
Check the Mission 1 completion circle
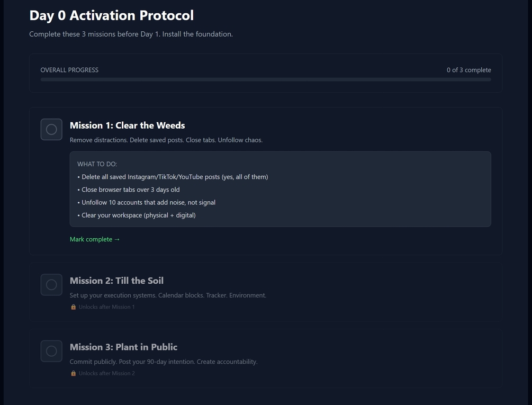click(51, 130)
